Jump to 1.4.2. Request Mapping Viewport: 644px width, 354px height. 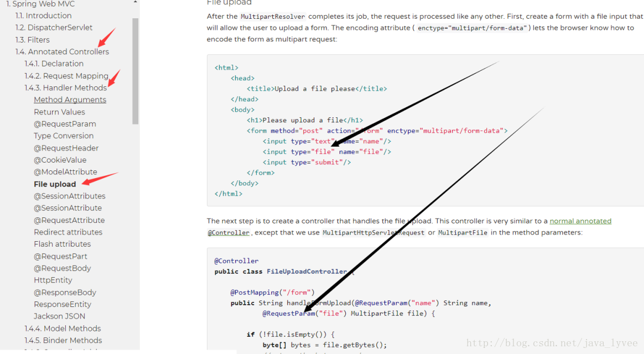tap(66, 76)
